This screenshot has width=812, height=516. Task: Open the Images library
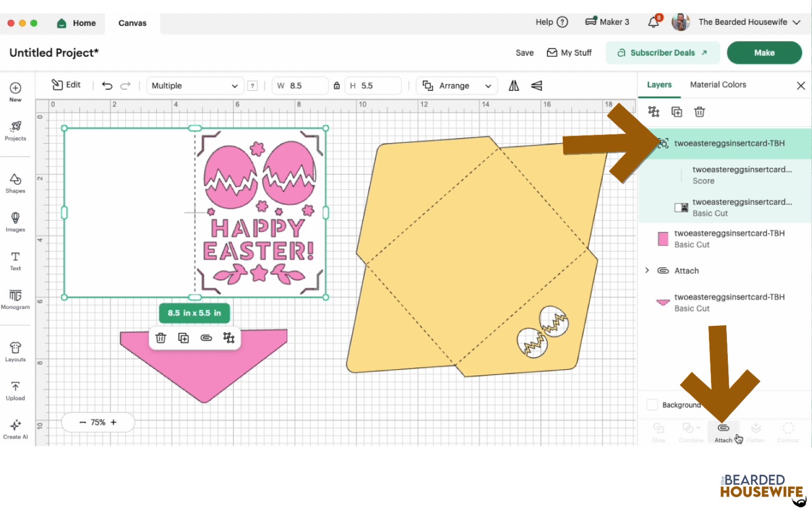pyautogui.click(x=15, y=222)
